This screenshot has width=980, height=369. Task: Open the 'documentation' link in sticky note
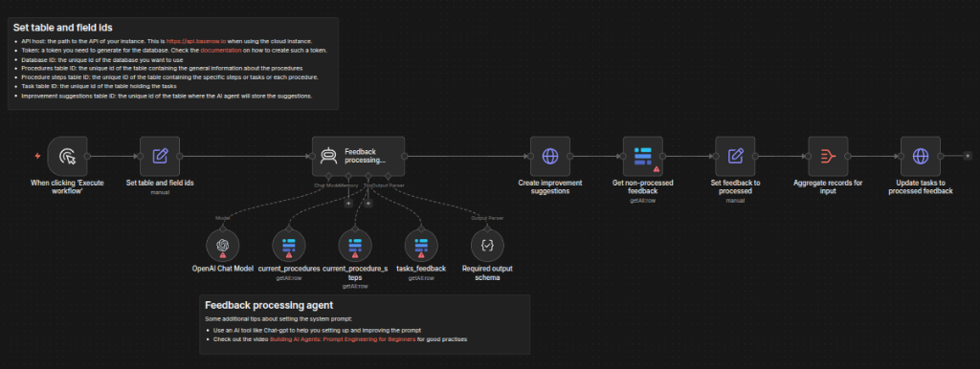point(221,50)
